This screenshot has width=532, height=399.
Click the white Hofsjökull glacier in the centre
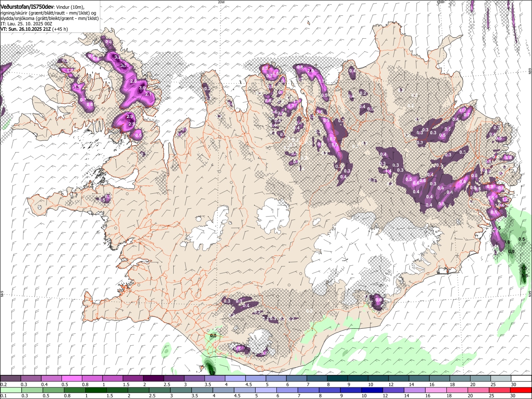pyautogui.click(x=273, y=215)
